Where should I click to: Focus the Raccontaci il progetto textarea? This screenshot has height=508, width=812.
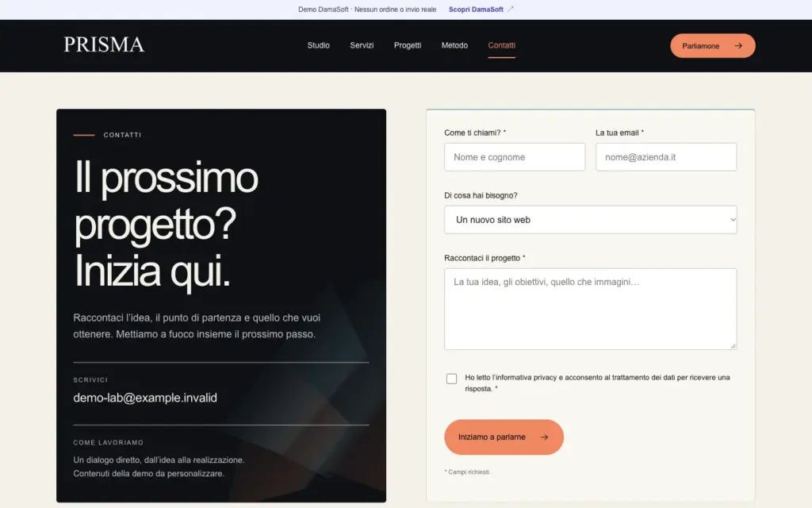(x=590, y=309)
